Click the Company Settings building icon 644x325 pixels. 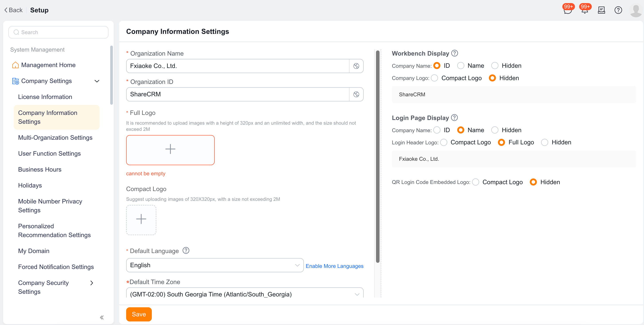15,81
